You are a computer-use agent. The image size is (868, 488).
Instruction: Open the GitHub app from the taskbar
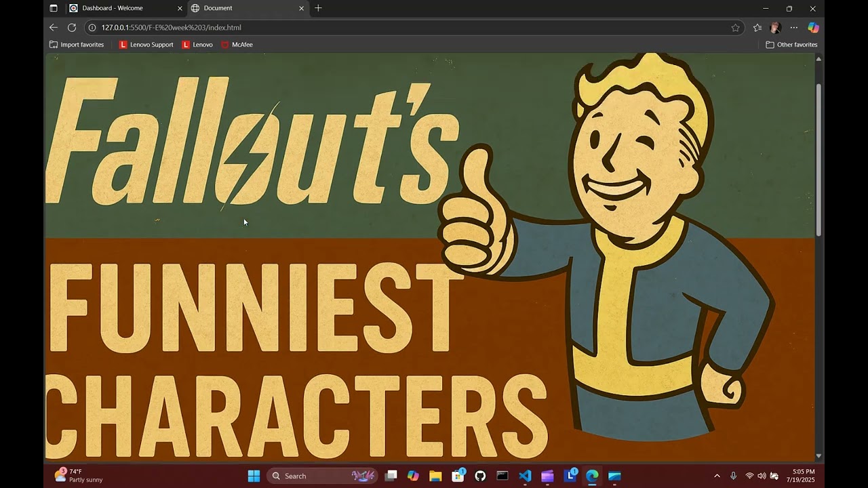click(x=480, y=476)
